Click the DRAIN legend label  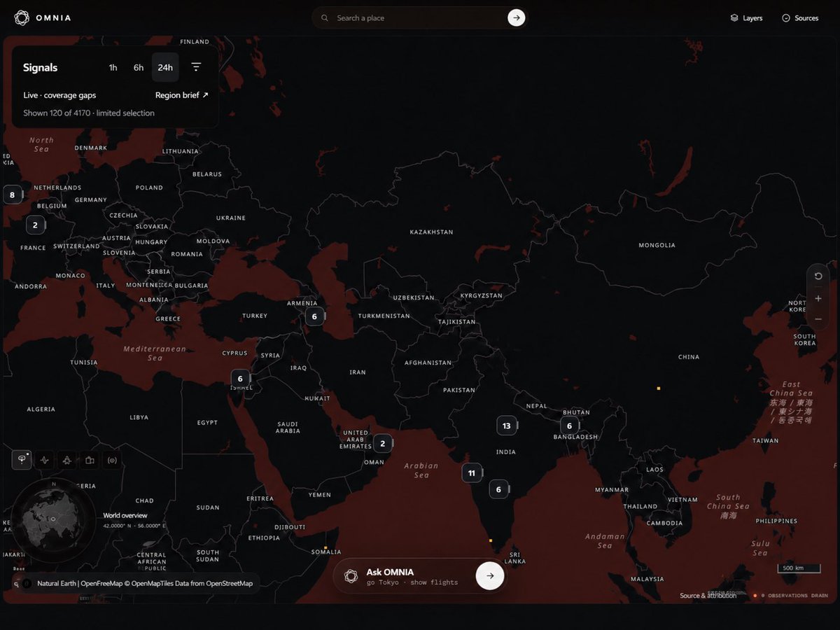(820, 596)
